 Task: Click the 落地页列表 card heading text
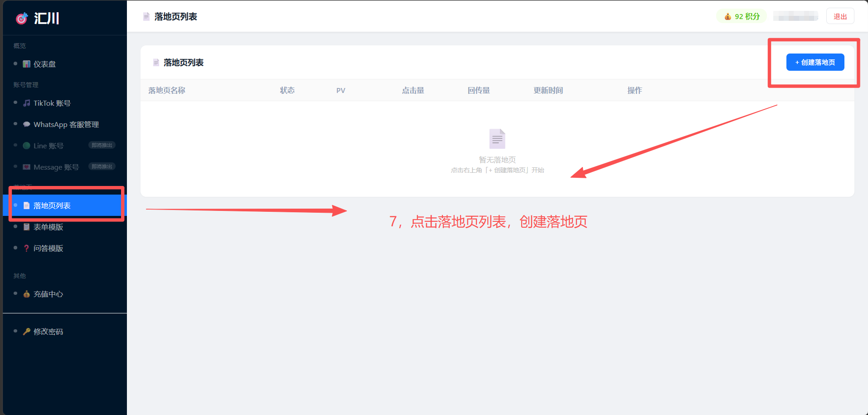pos(184,63)
